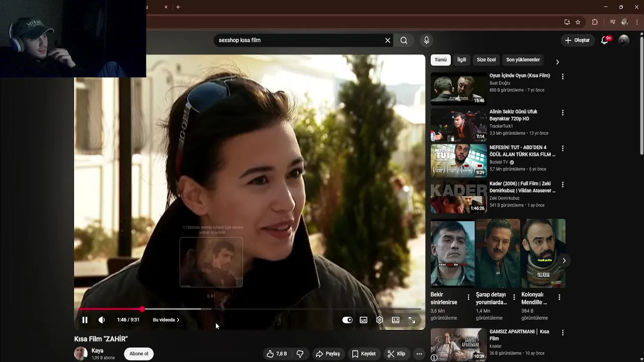This screenshot has height=362, width=644.
Task: Click the chapter preview thumbnail above the progress bar
Action: (211, 262)
